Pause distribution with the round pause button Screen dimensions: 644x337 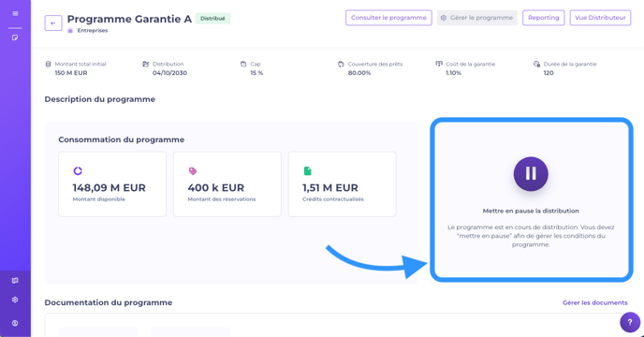coord(531,174)
